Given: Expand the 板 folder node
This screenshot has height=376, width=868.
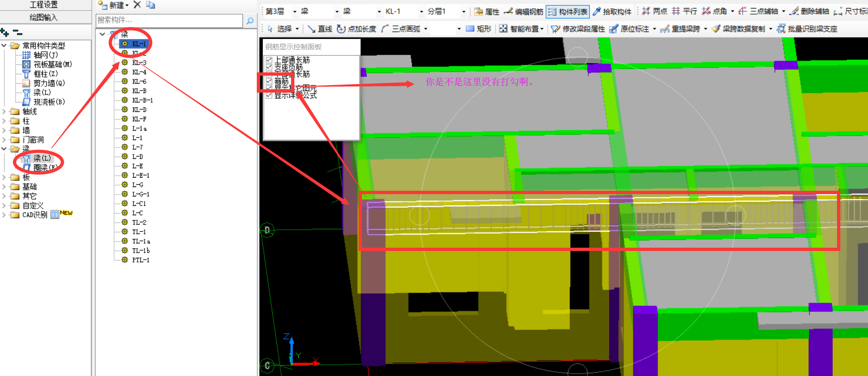Looking at the screenshot, I should 4,177.
